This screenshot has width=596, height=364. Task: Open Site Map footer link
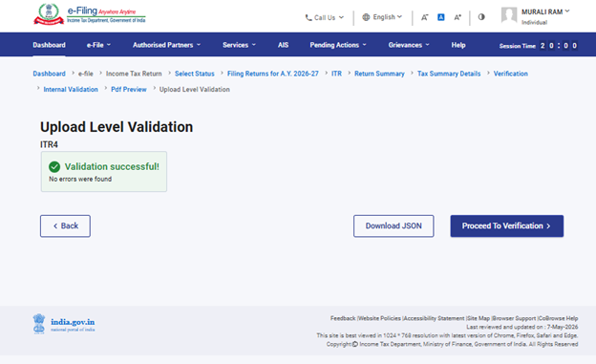tap(479, 318)
